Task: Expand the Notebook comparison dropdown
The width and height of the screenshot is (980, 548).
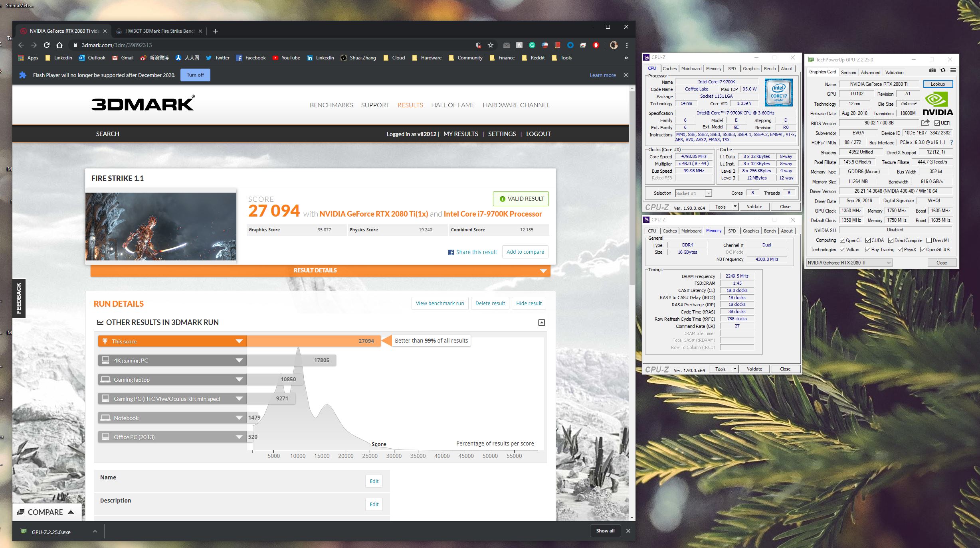Action: [x=239, y=418]
